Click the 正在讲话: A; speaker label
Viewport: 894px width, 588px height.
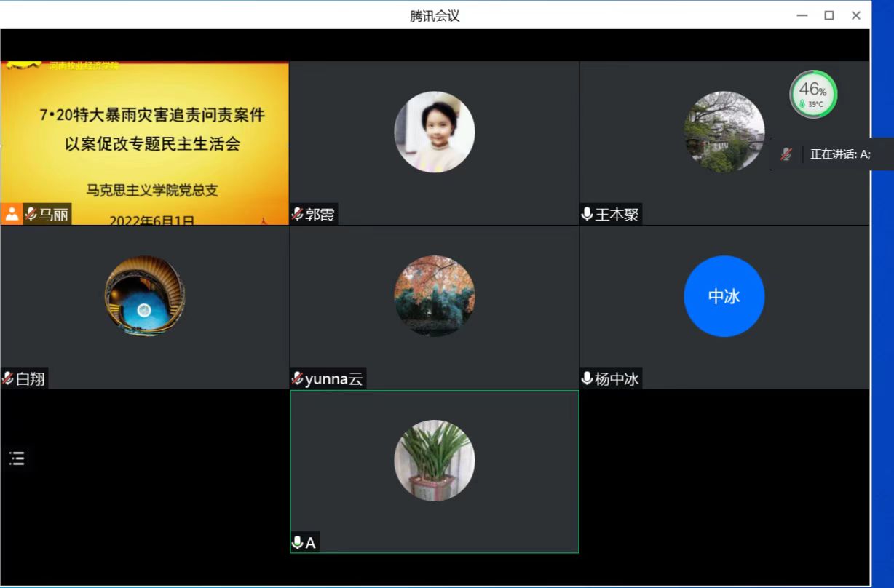tap(840, 154)
